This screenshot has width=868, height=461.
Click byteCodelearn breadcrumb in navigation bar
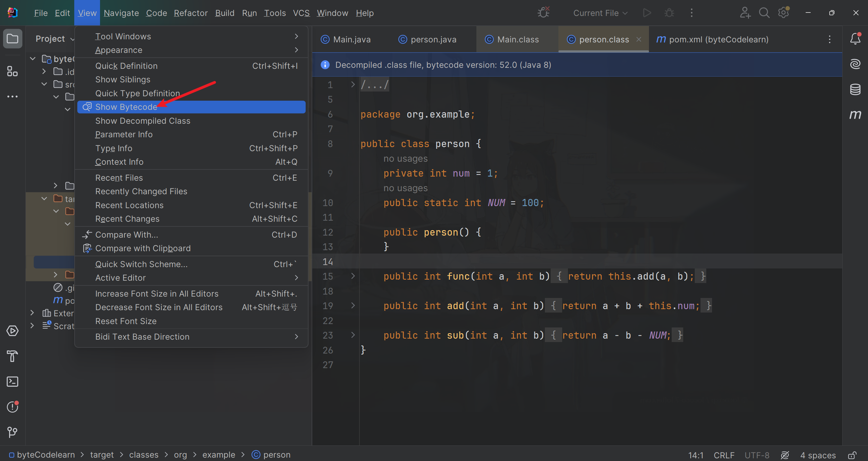(42, 455)
